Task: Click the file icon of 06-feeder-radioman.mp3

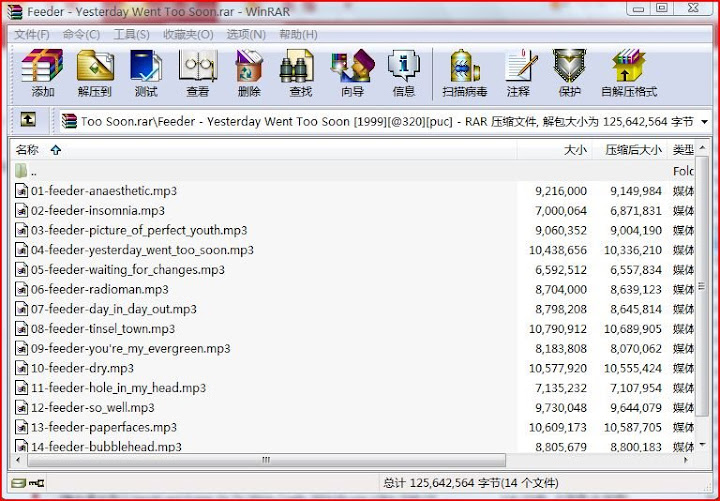Action: coord(21,289)
